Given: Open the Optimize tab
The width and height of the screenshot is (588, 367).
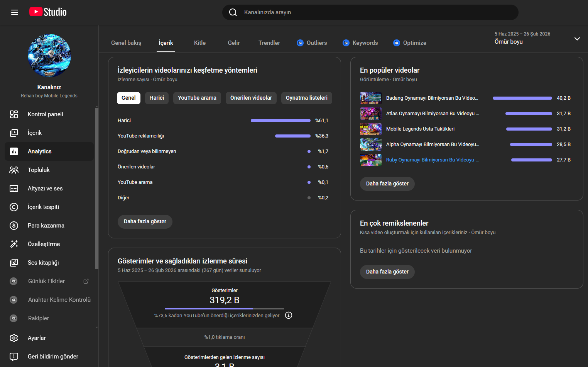Looking at the screenshot, I should point(410,43).
